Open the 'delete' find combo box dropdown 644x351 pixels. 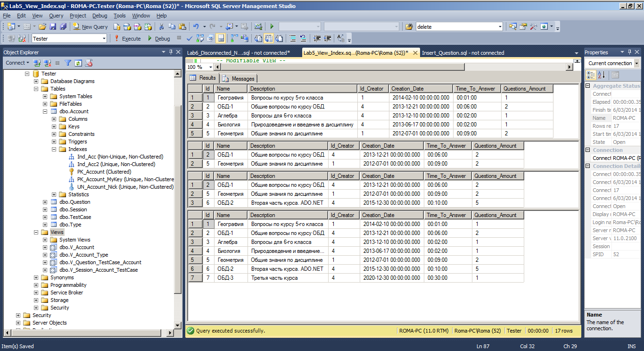(500, 27)
